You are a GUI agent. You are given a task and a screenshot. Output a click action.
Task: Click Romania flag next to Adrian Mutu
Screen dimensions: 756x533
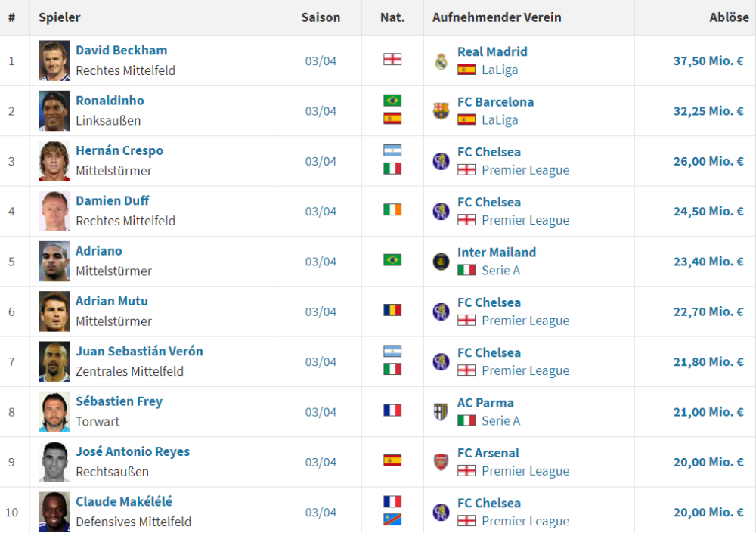[x=392, y=310]
